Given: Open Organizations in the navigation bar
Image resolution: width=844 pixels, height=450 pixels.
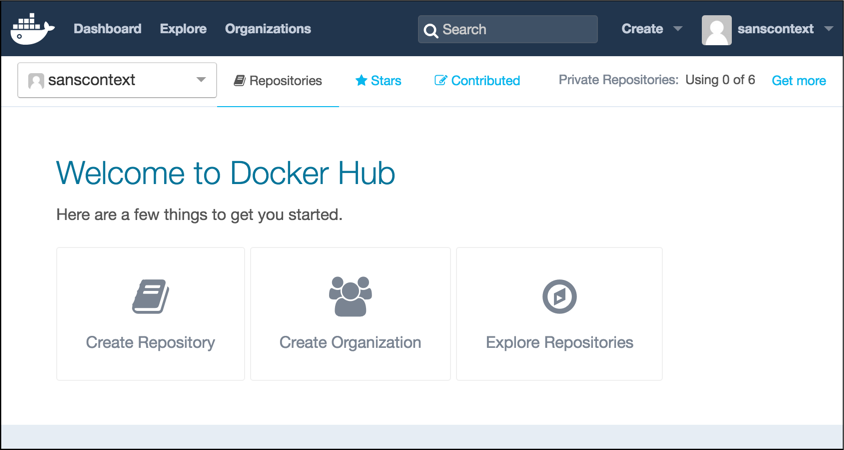Looking at the screenshot, I should (268, 29).
